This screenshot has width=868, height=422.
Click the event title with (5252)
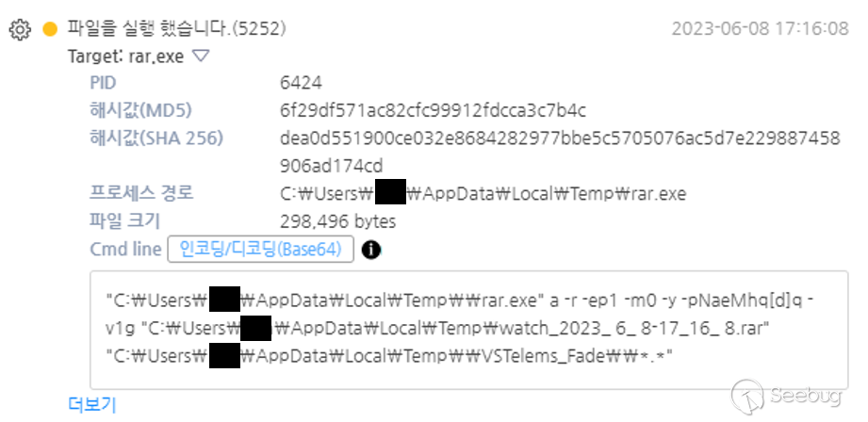177,28
